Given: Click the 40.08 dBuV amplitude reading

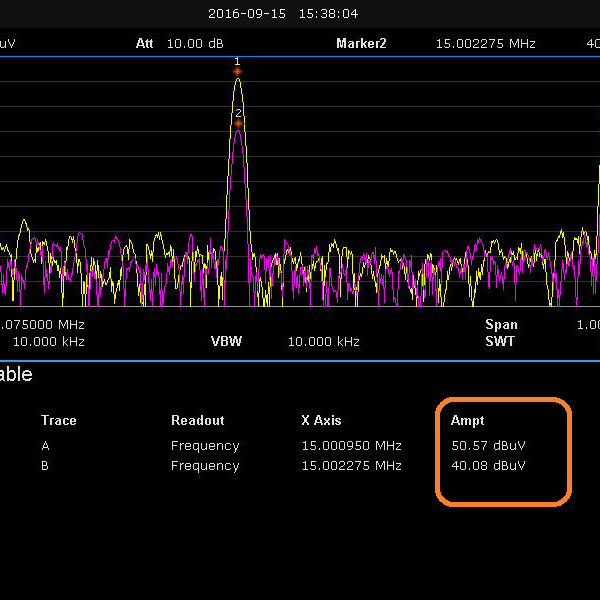Looking at the screenshot, I should (x=488, y=466).
